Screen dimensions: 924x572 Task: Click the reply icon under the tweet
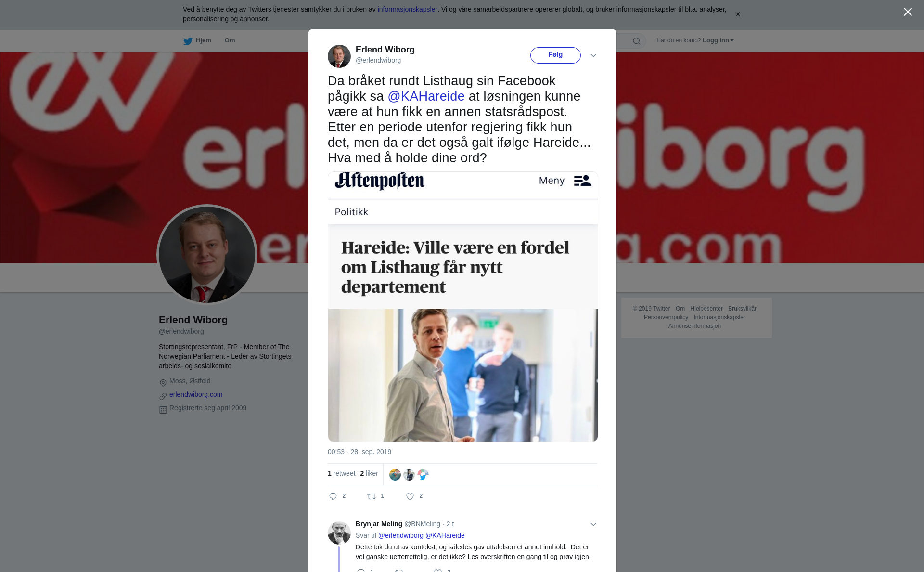tap(333, 496)
